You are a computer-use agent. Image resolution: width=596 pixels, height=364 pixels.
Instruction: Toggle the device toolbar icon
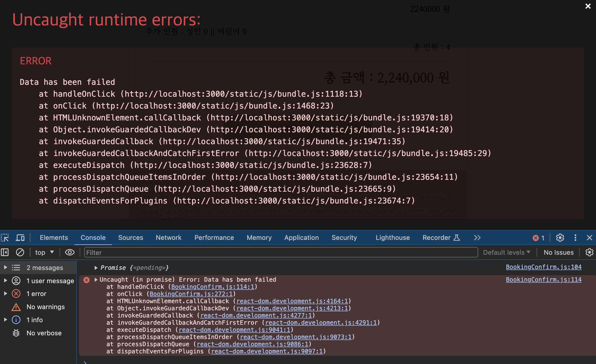[x=20, y=238]
